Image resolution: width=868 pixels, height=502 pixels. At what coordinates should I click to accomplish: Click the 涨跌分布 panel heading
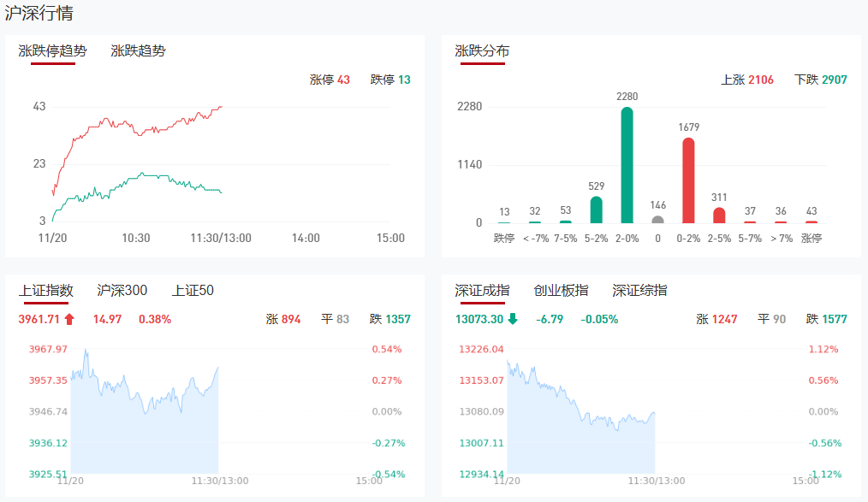[x=482, y=51]
